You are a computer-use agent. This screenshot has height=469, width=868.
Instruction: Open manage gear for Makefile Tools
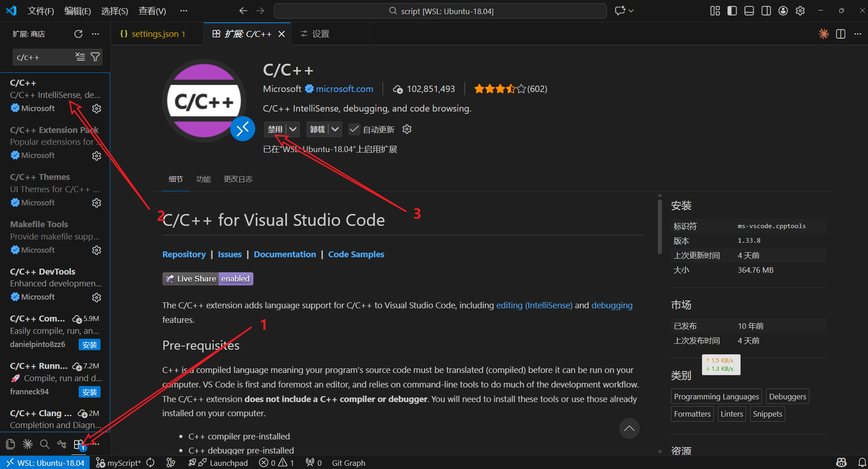96,250
